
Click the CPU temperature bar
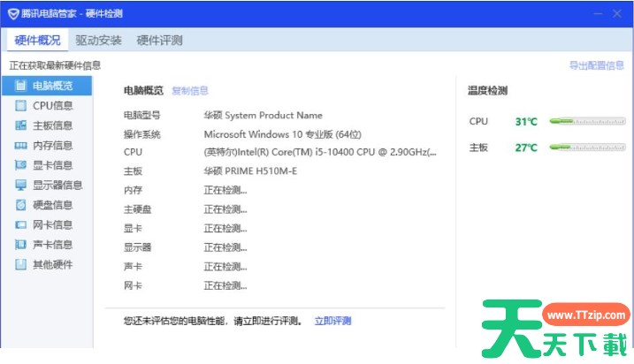point(587,121)
